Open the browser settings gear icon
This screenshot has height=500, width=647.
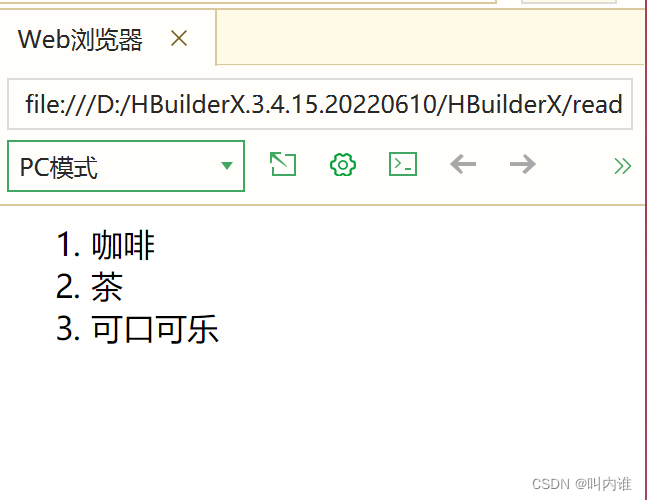coord(343,165)
